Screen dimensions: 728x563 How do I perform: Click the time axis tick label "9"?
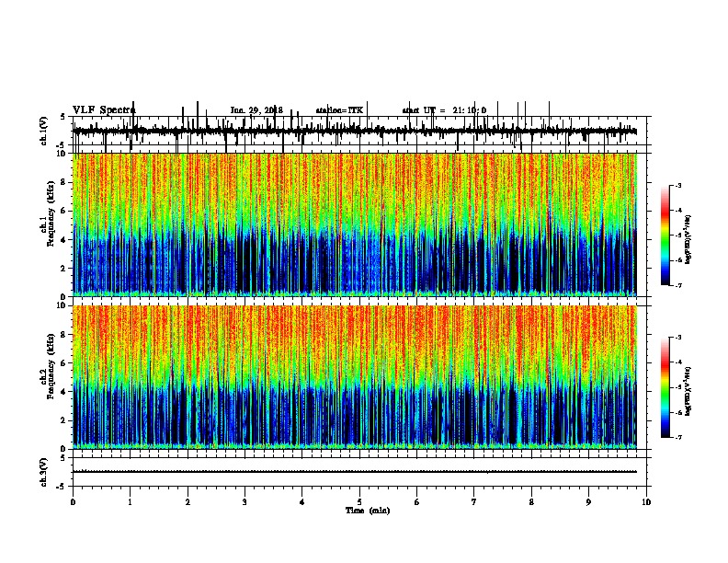[x=588, y=502]
